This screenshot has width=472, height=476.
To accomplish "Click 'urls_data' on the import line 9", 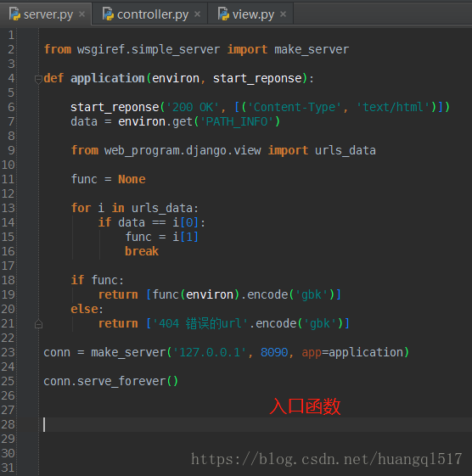I will 345,150.
